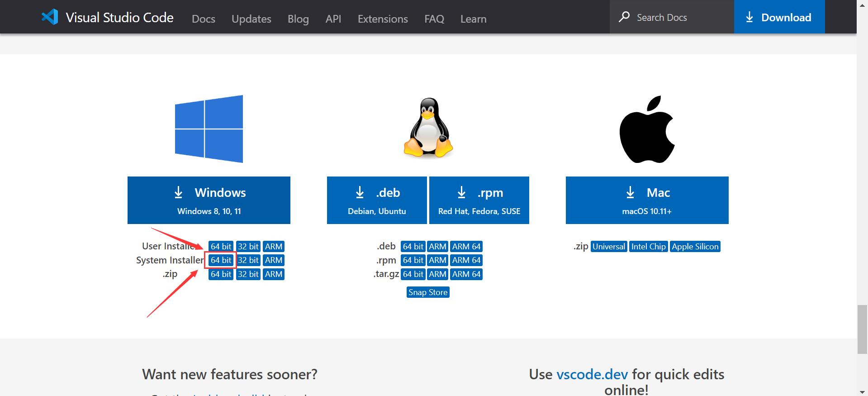
Task: Click the Windows logo image
Action: (209, 129)
